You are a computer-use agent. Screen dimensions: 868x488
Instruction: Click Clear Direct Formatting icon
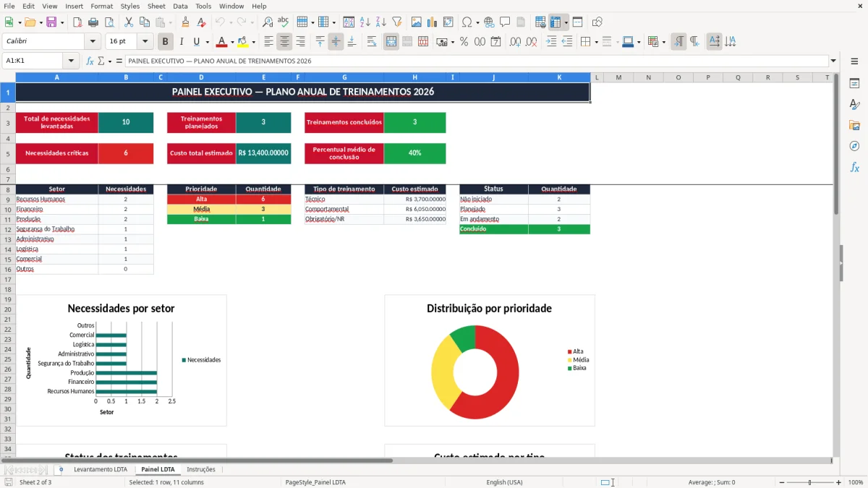(x=202, y=22)
